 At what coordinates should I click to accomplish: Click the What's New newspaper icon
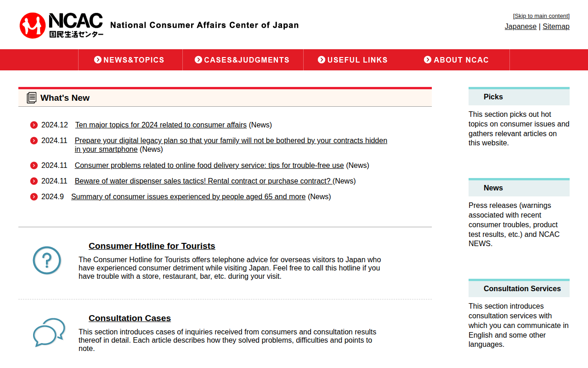[31, 98]
